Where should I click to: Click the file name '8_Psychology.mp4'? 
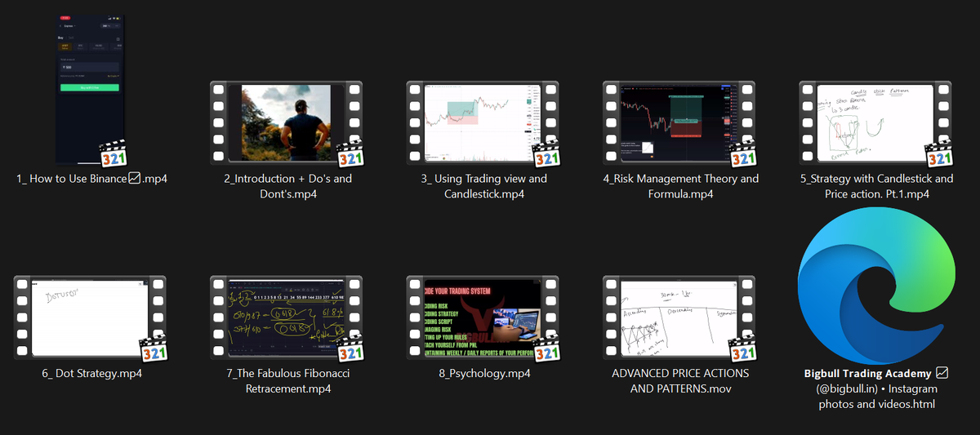484,374
